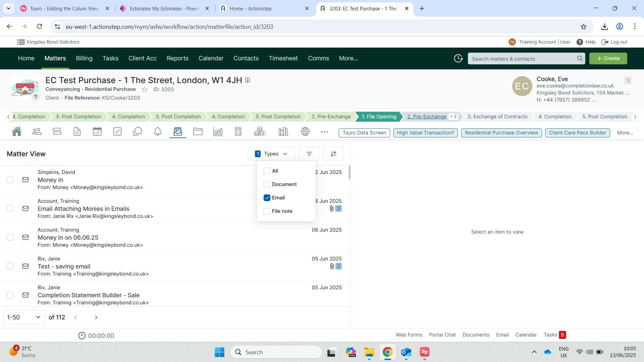This screenshot has height=362, width=644.
Task: Click the participants people icon
Action: click(37, 132)
